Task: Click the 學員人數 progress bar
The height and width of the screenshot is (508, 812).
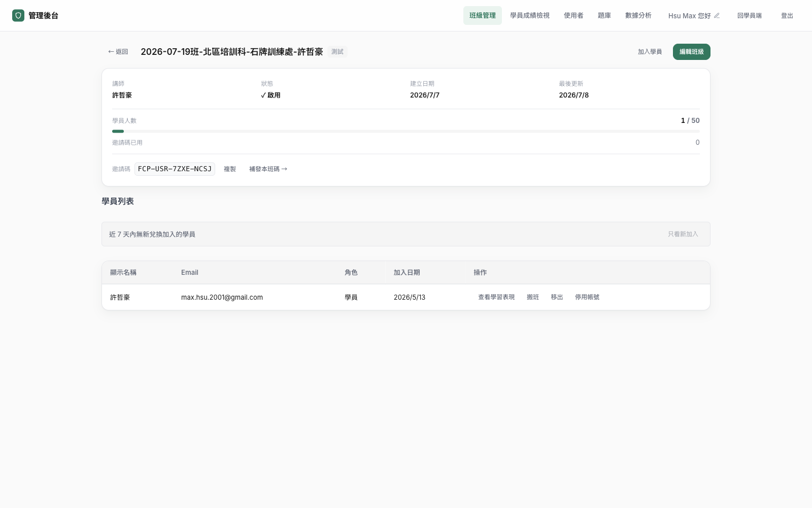Action: [x=406, y=131]
